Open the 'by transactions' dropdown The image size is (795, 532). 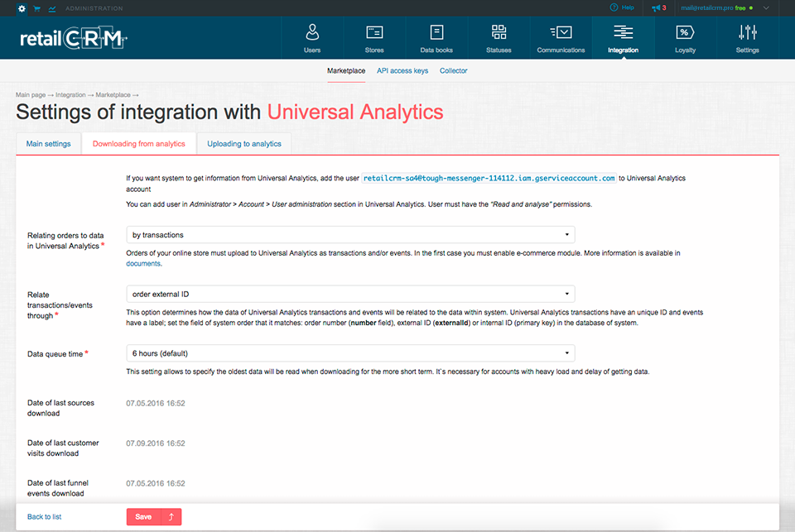350,235
